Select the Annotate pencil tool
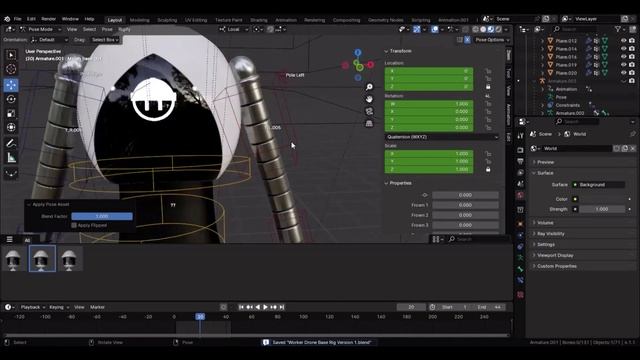 pyautogui.click(x=11, y=143)
